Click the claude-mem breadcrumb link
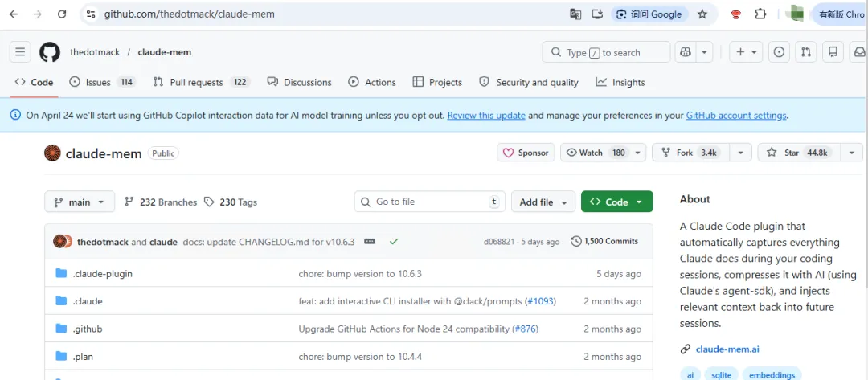The height and width of the screenshot is (380, 868). [165, 52]
